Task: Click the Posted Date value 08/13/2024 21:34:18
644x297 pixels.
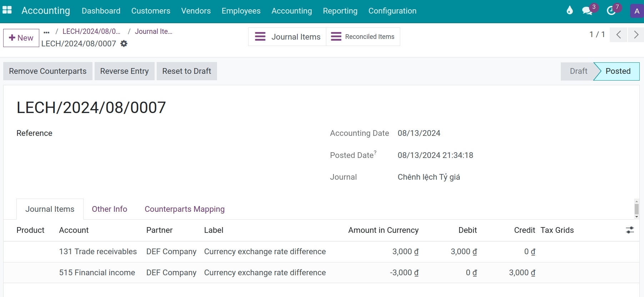Action: pyautogui.click(x=436, y=155)
